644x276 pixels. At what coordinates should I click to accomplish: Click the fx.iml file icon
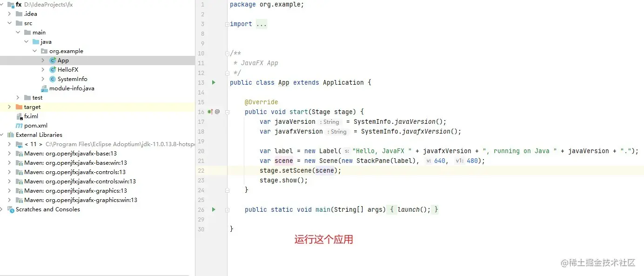19,116
